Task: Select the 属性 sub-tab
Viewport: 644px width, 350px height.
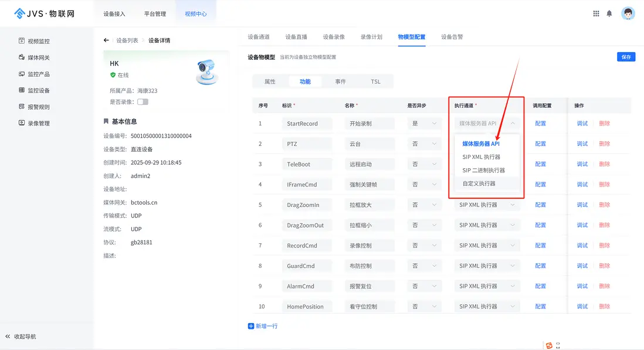Action: pyautogui.click(x=270, y=81)
